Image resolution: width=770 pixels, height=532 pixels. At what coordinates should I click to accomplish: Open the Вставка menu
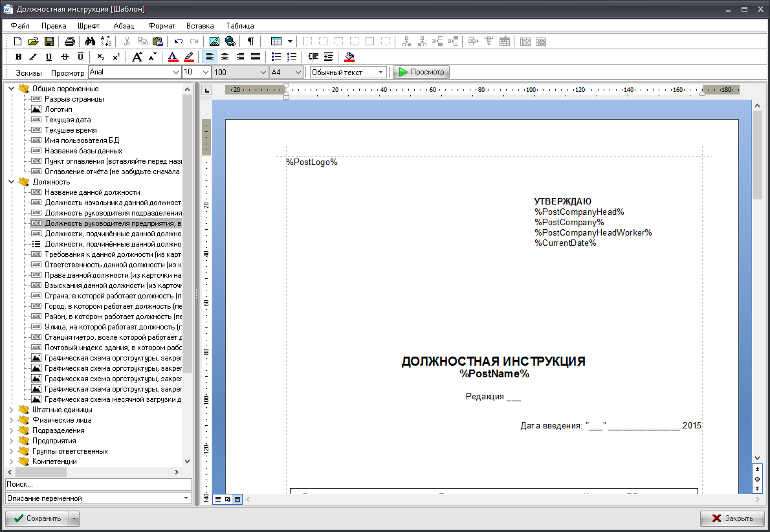[x=199, y=26]
